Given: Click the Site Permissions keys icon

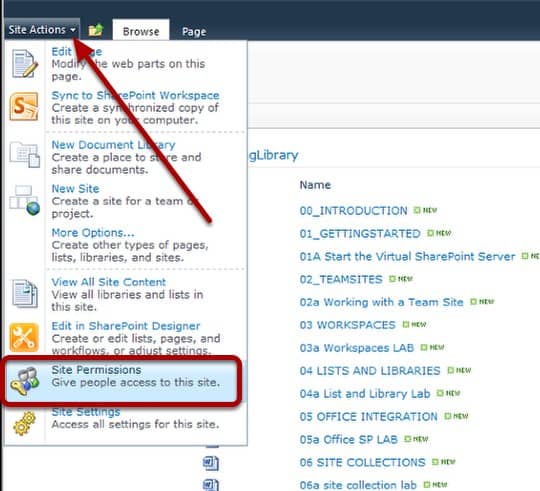Looking at the screenshot, I should click(x=24, y=381).
